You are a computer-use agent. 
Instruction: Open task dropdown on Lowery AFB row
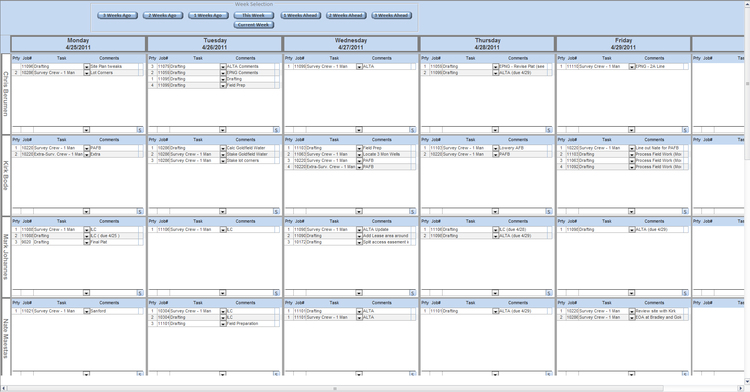tap(496, 148)
